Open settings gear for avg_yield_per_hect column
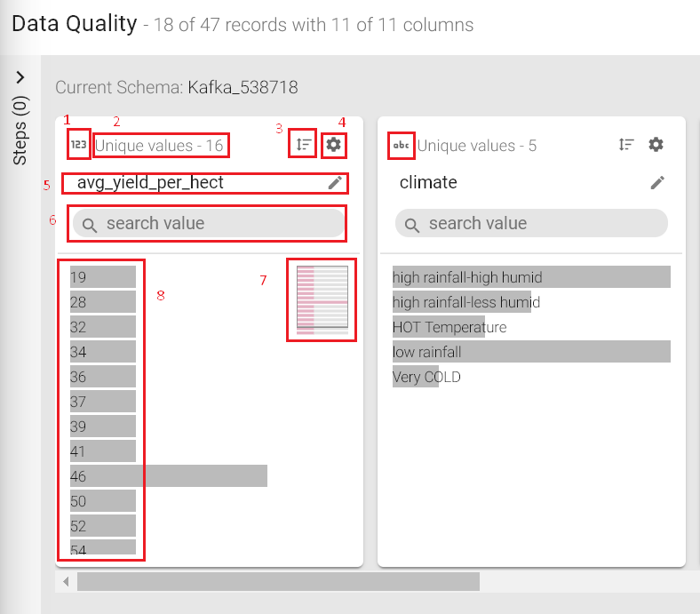The height and width of the screenshot is (614, 700). pyautogui.click(x=333, y=144)
